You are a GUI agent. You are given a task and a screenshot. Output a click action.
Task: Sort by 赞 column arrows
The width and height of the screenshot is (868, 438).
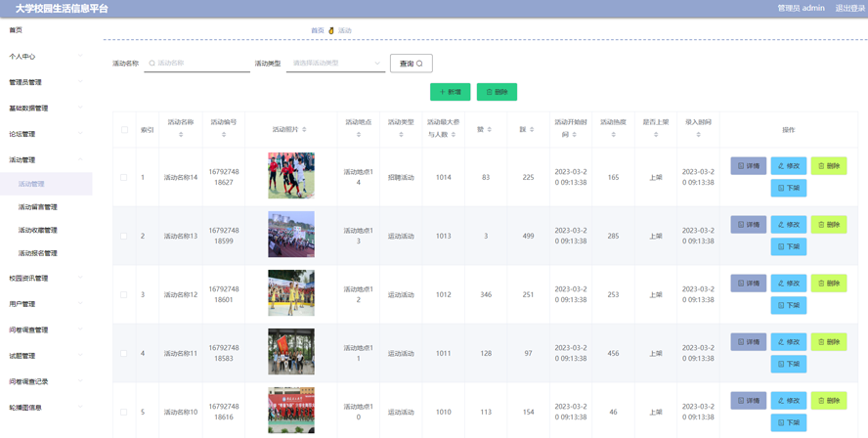click(x=490, y=130)
